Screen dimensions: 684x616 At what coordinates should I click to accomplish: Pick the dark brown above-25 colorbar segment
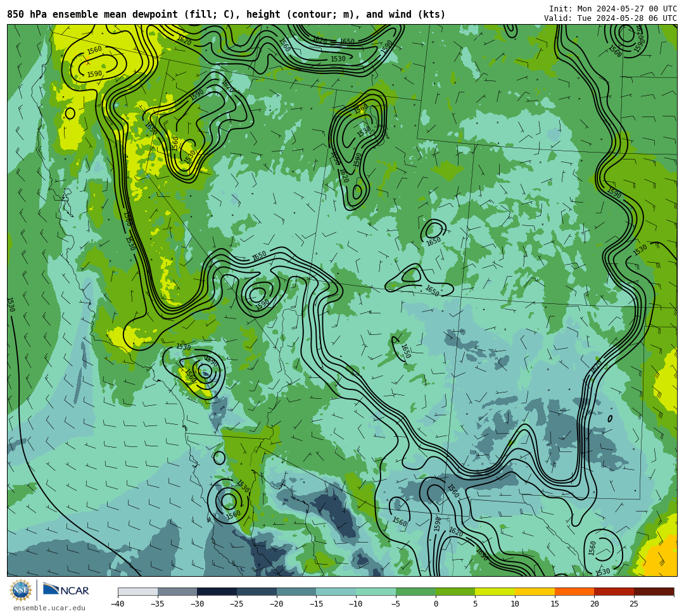654,591
